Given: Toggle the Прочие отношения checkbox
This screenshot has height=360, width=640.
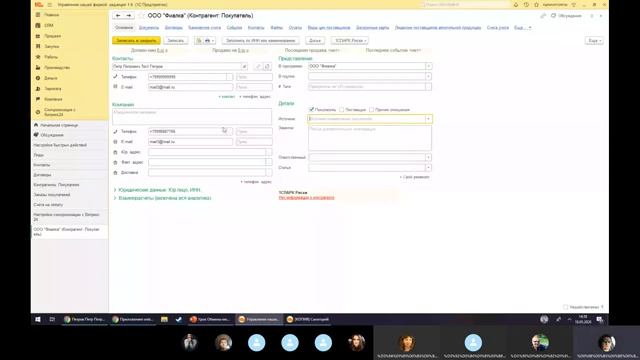Looking at the screenshot, I should pyautogui.click(x=371, y=109).
